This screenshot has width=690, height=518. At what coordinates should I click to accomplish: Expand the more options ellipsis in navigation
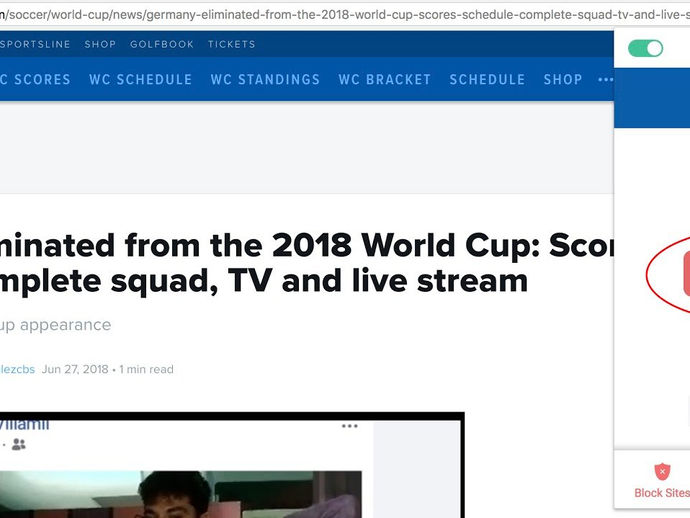(x=606, y=80)
